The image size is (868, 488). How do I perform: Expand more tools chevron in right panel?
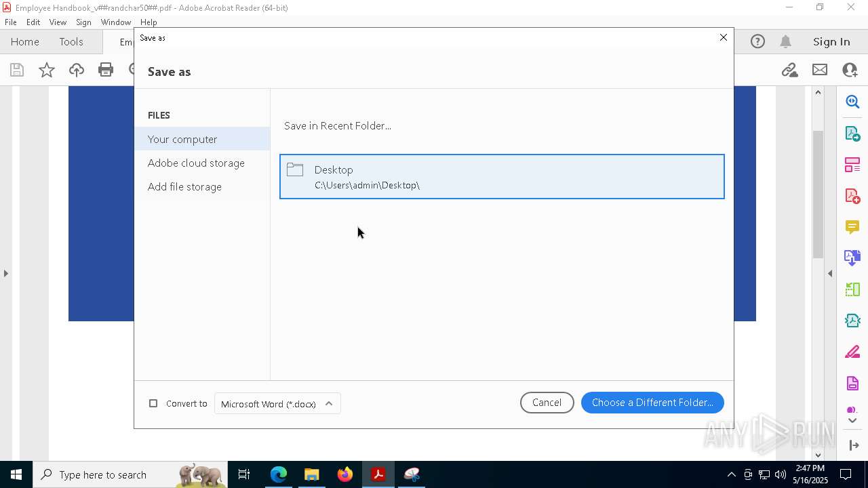click(853, 420)
